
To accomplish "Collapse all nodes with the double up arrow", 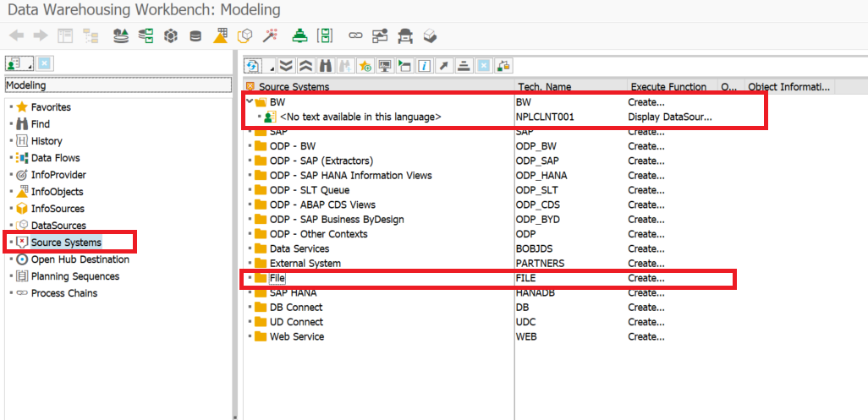I will pyautogui.click(x=305, y=66).
